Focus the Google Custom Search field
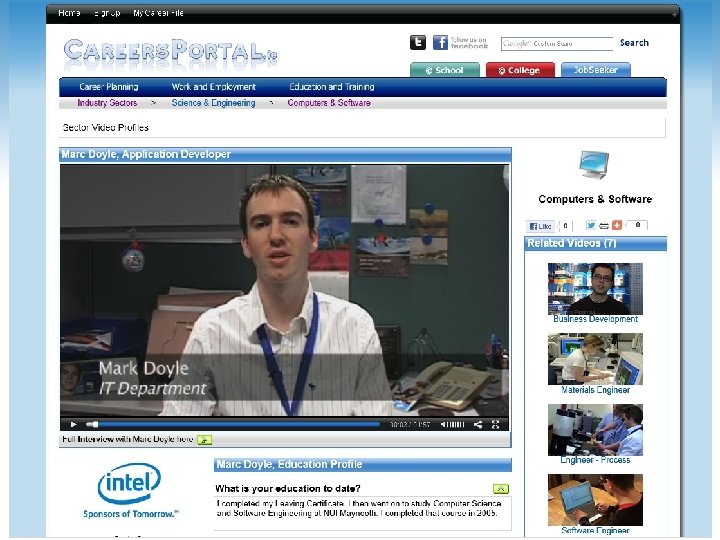This screenshot has height=540, width=720. 557,44
